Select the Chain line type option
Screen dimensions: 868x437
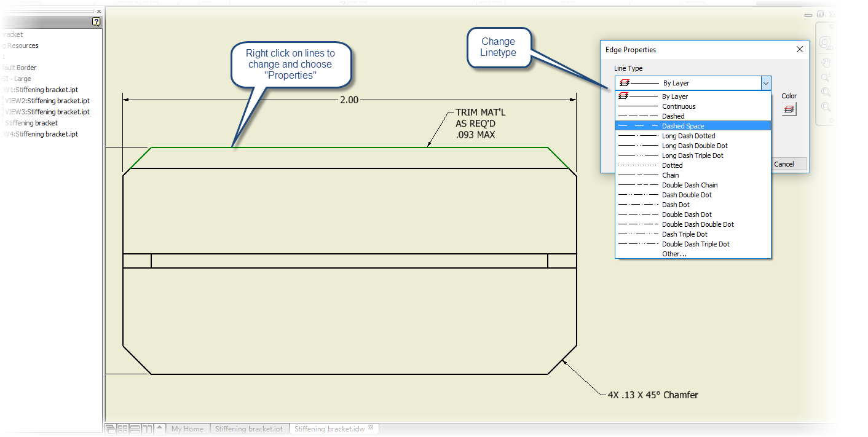click(670, 175)
